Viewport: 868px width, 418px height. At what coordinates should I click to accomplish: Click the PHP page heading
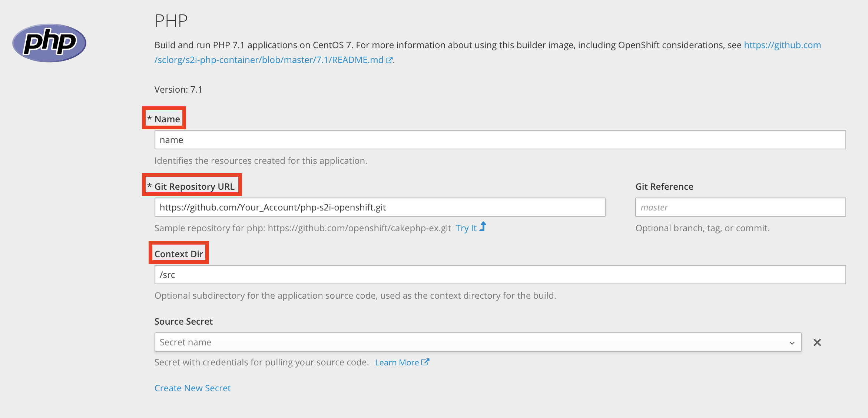[x=171, y=21]
